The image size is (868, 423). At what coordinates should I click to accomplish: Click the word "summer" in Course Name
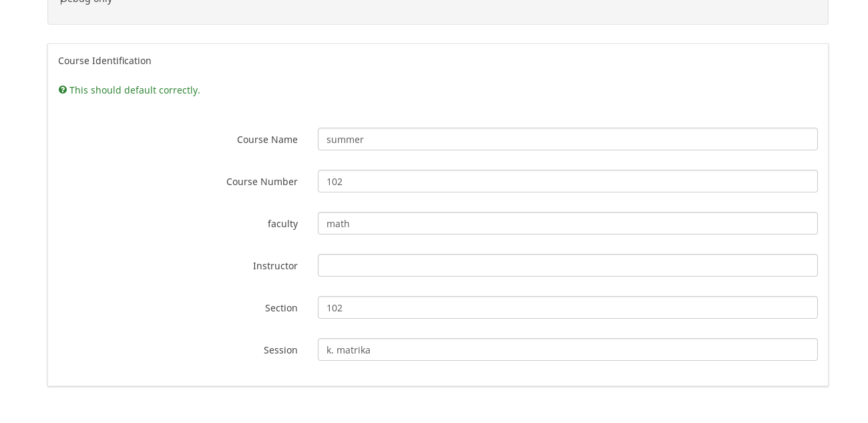point(345,140)
